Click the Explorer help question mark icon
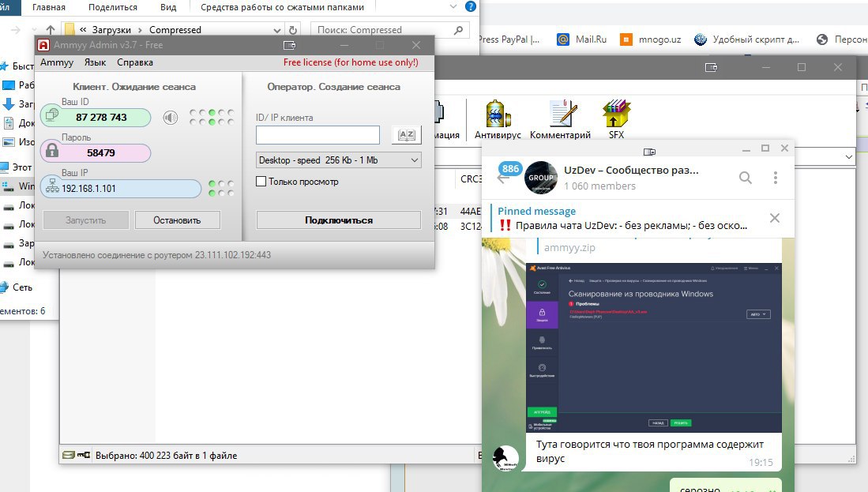 (471, 6)
